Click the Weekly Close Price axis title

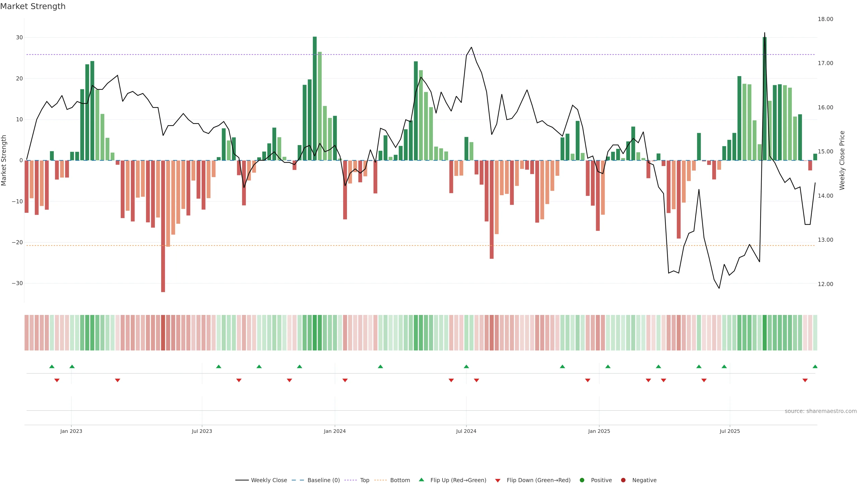(842, 160)
